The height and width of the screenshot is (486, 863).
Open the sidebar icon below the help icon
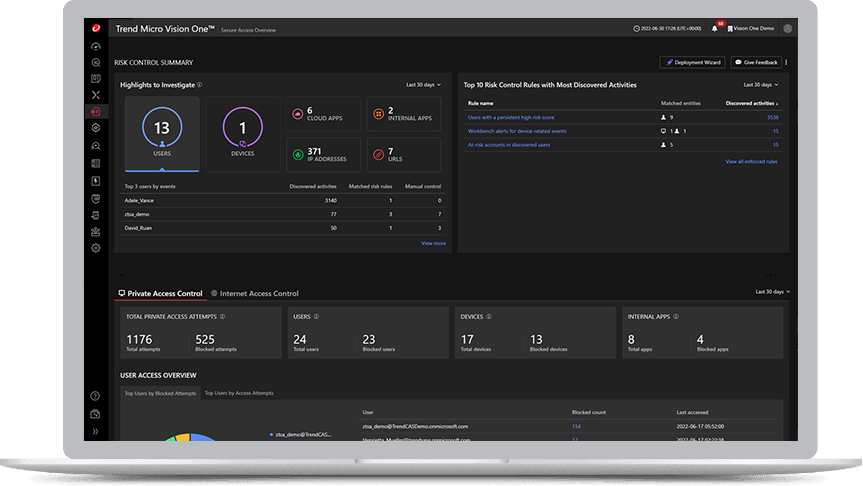(x=95, y=414)
